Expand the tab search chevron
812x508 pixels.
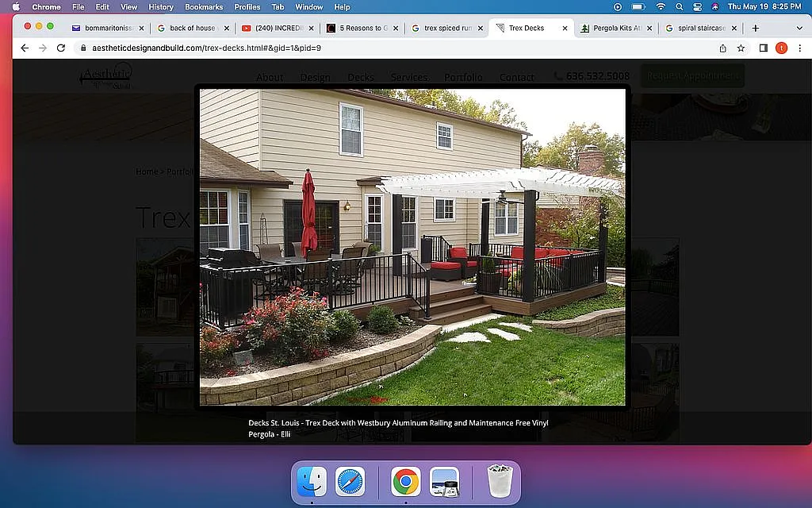coord(799,28)
